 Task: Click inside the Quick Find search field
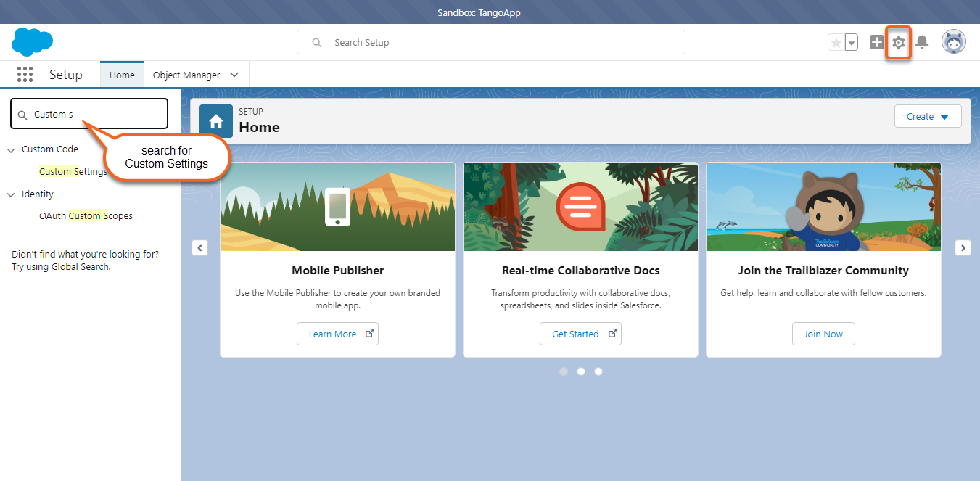click(88, 113)
